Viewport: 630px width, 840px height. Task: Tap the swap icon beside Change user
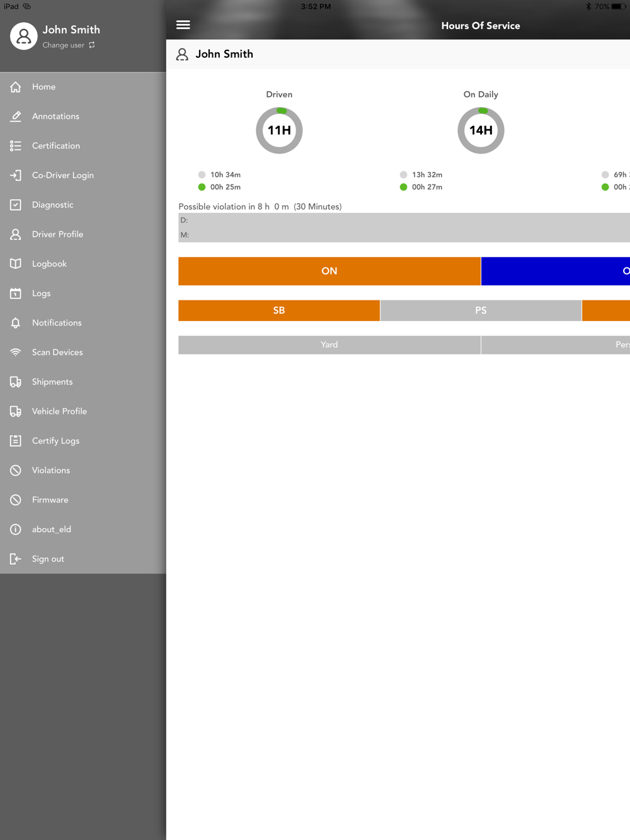tap(92, 45)
